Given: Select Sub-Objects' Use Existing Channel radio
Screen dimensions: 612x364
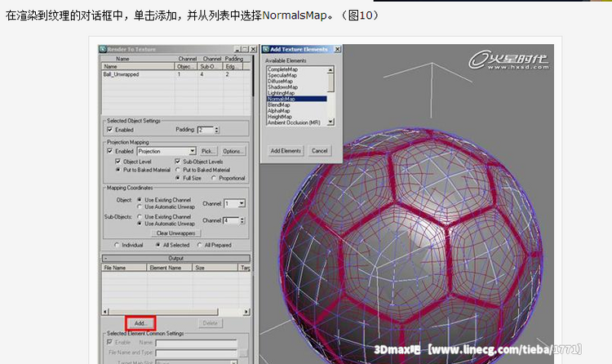Looking at the screenshot, I should pyautogui.click(x=140, y=216).
